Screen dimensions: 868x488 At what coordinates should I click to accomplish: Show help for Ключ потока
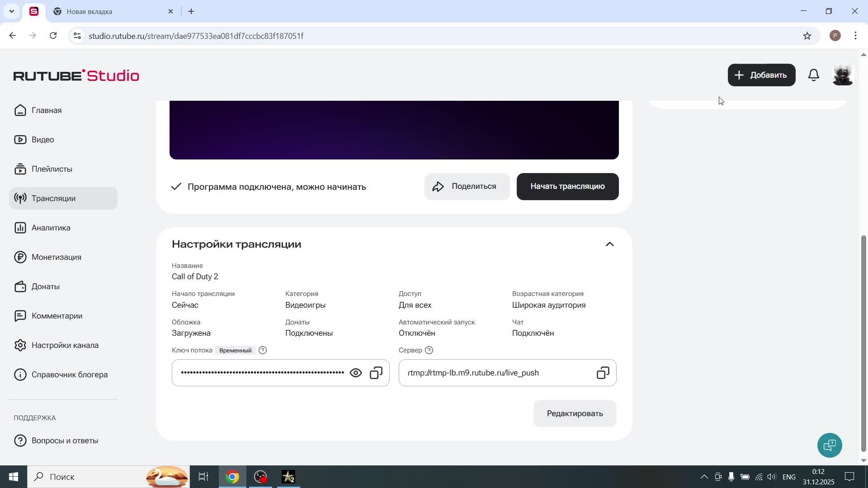tap(263, 350)
